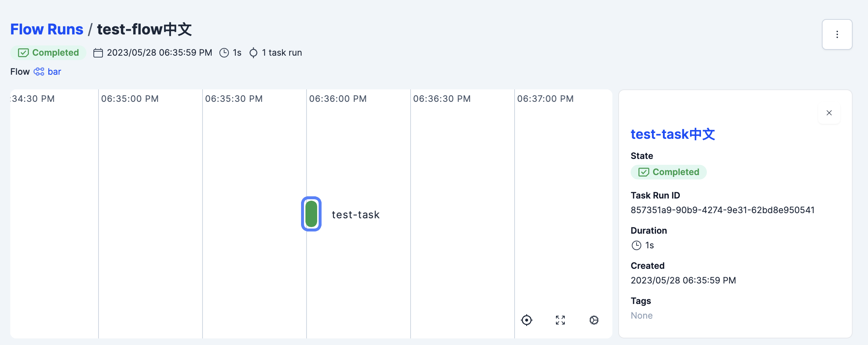Select the Task Run ID value
The width and height of the screenshot is (868, 345).
click(x=723, y=209)
